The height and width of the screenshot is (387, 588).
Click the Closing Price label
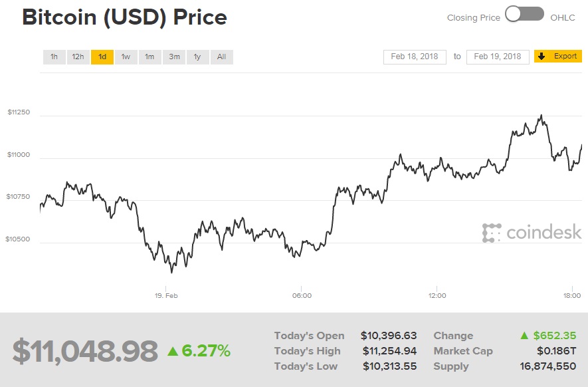click(x=473, y=18)
